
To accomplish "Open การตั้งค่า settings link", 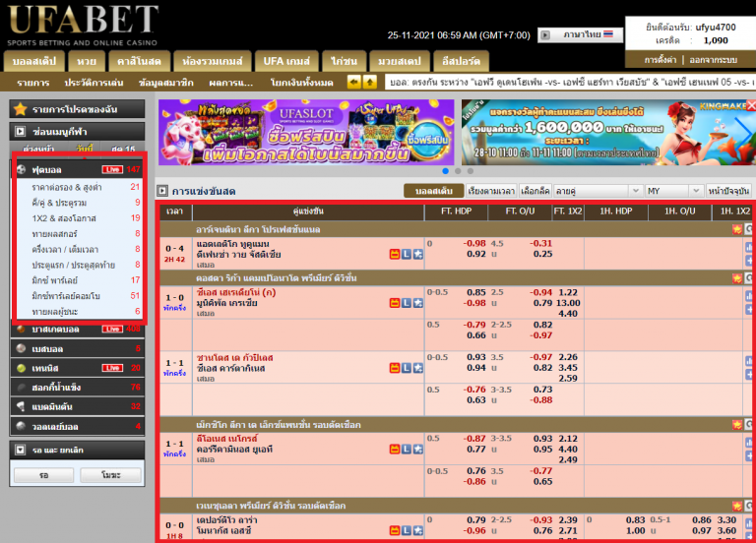I will 661,60.
